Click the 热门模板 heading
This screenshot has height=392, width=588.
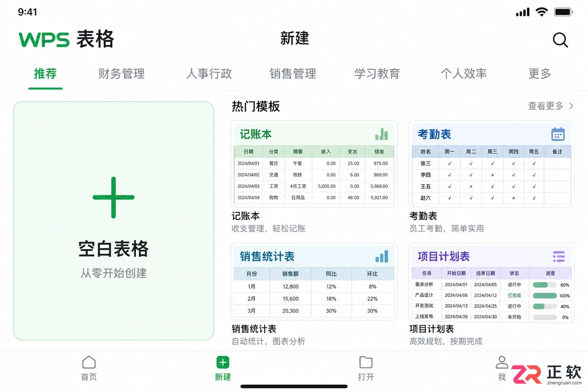coord(256,107)
